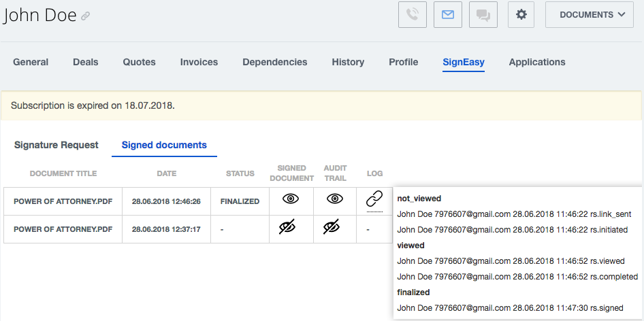
Task: Go to the Invoices tab
Action: pos(199,62)
